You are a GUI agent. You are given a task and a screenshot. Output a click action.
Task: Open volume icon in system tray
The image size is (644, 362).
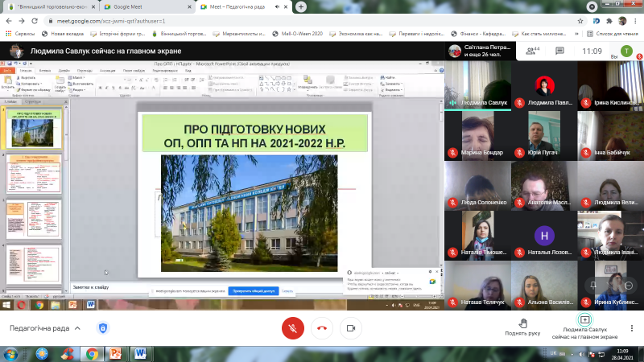(581, 354)
